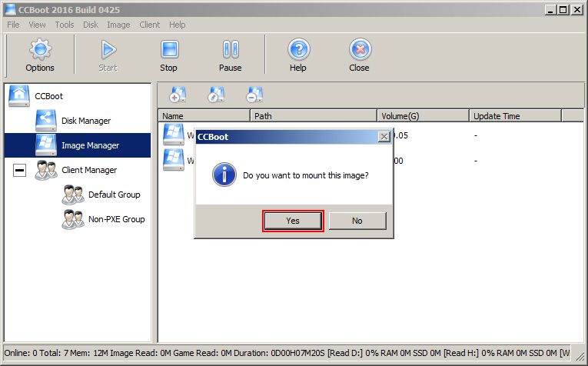Click the CCBoot title bar app icon

(x=11, y=10)
